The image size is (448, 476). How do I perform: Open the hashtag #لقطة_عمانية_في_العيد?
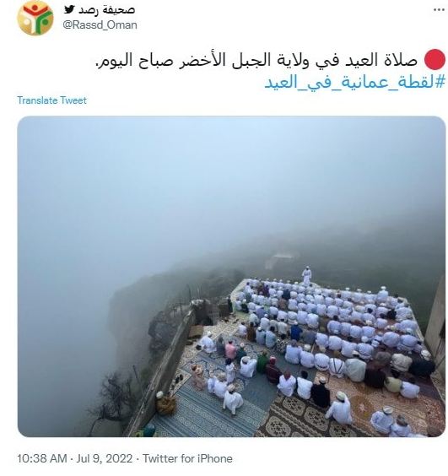click(x=355, y=82)
